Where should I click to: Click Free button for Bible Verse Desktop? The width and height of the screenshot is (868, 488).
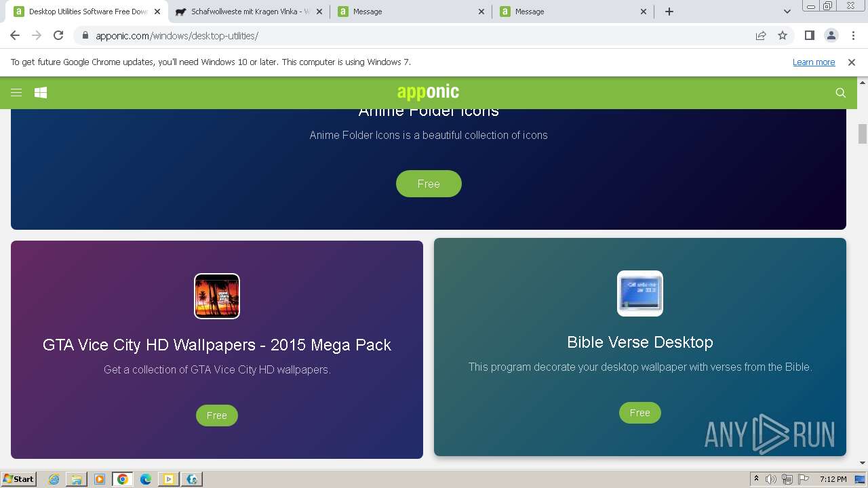639,413
